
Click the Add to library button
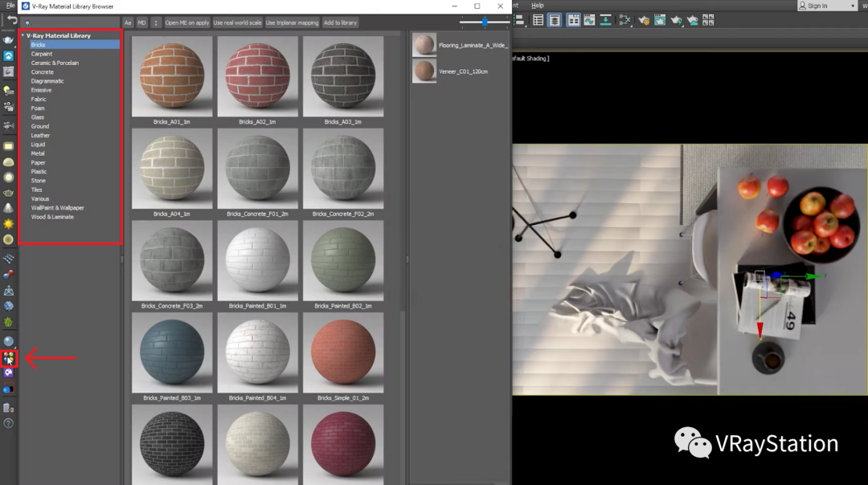(340, 22)
